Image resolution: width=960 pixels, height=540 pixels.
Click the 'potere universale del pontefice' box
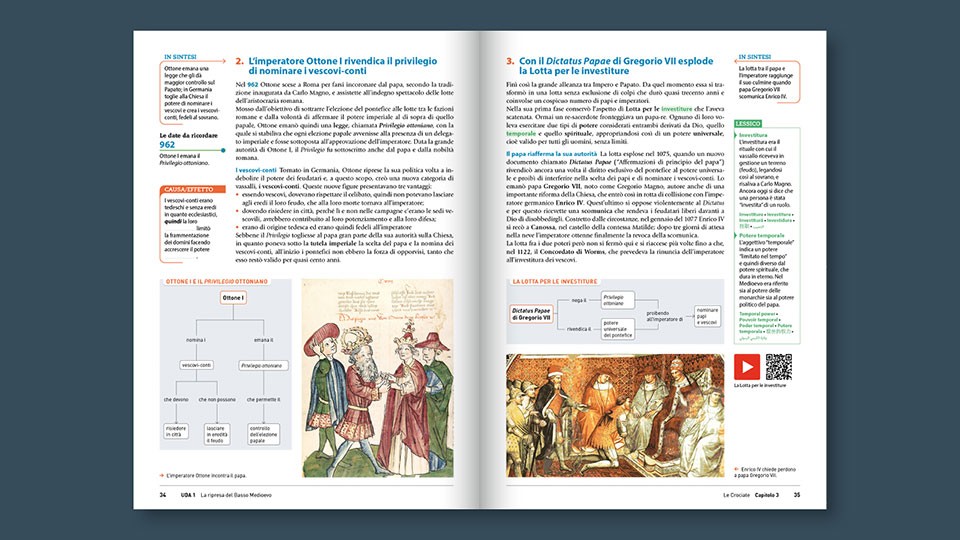pyautogui.click(x=617, y=329)
